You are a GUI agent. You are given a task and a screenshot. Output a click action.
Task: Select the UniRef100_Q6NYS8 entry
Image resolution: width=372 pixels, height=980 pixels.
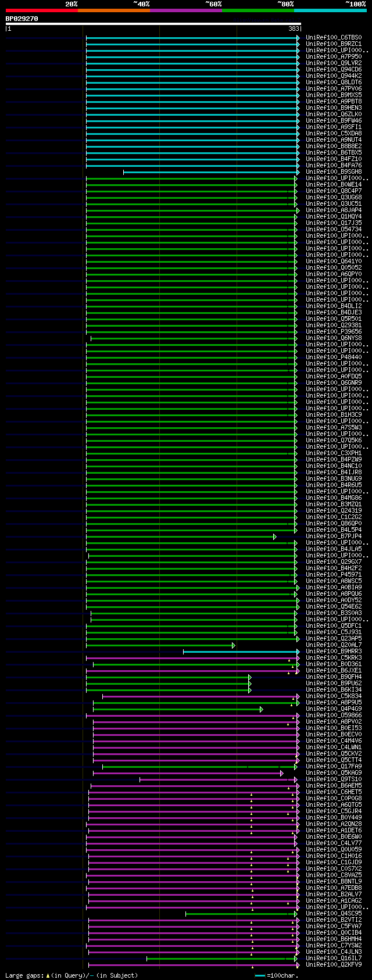pyautogui.click(x=334, y=338)
